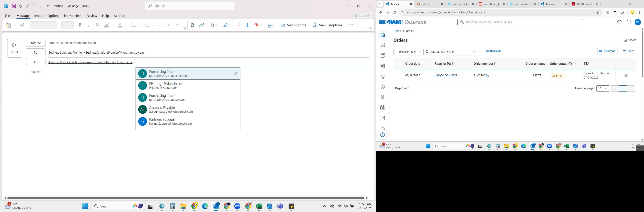
Task: Open the Filter button in Orders
Action: click(x=628, y=51)
